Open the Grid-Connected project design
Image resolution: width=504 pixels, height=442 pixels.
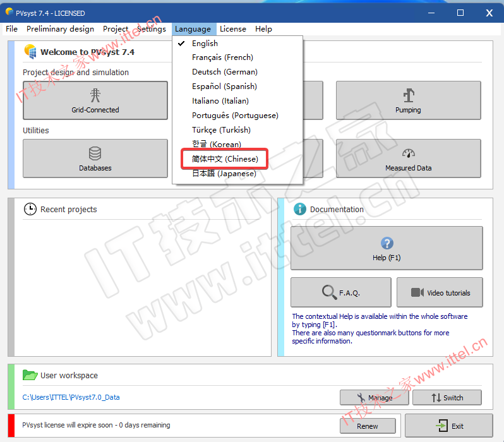95,100
